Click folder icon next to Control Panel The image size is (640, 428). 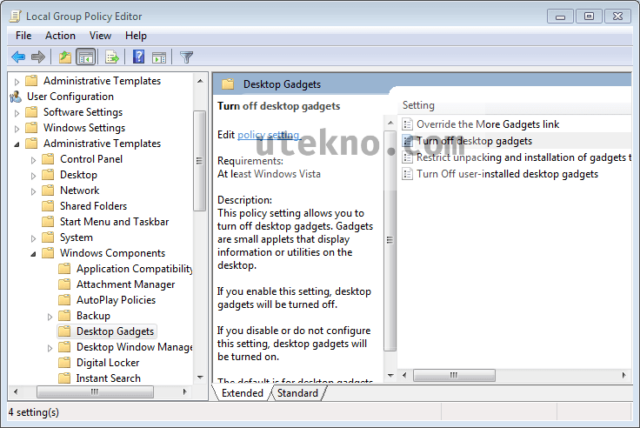pos(48,159)
